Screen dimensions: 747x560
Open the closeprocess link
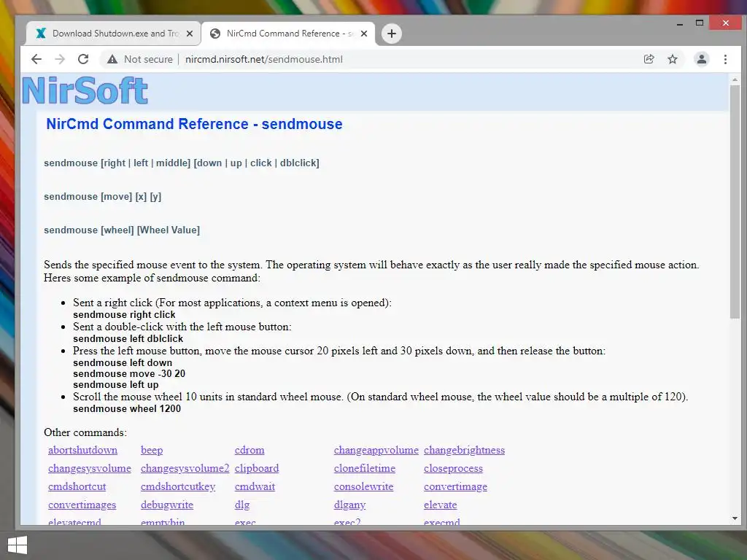(453, 468)
